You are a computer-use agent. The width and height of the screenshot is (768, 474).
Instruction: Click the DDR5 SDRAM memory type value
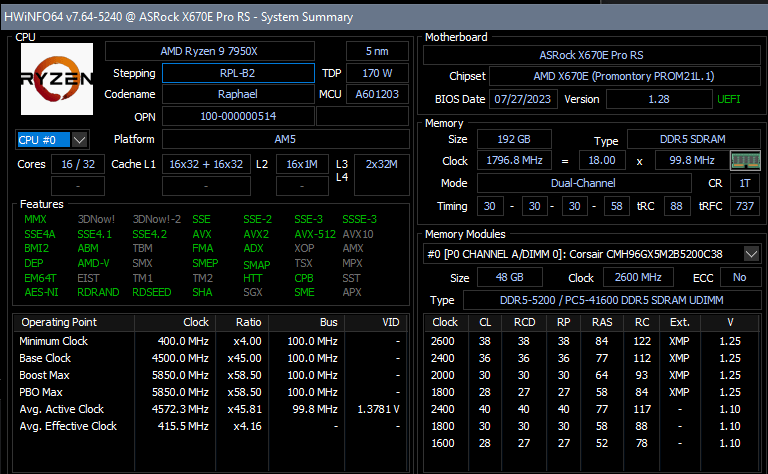[x=693, y=139]
